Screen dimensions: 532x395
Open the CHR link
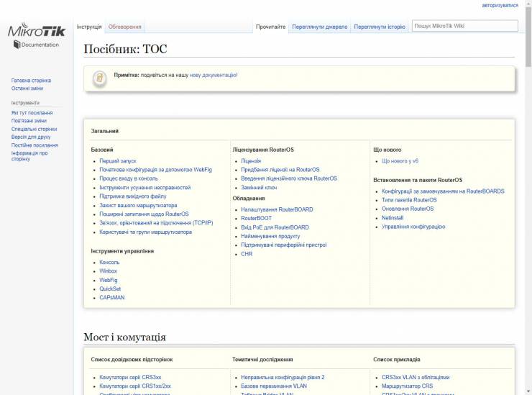pos(247,254)
